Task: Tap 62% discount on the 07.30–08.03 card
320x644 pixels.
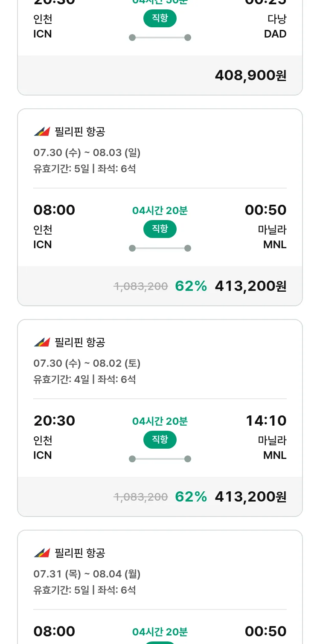Action: coord(191,286)
